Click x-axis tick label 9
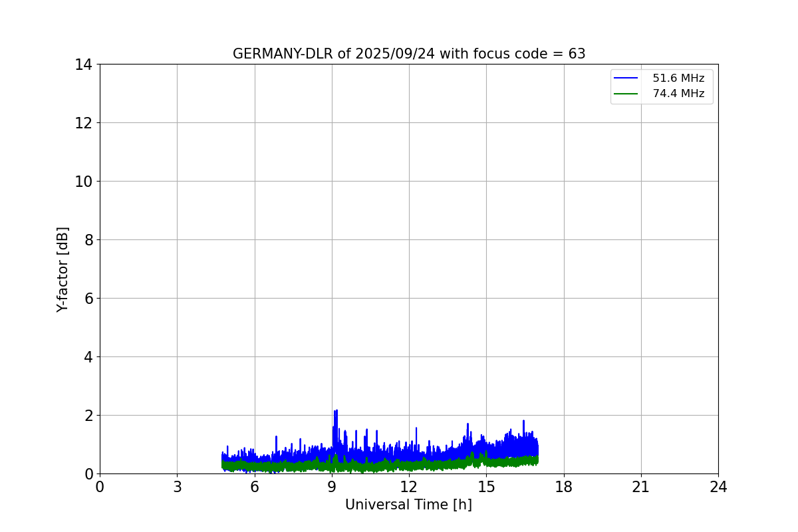Viewport: 798px width, 532px height. tap(332, 487)
